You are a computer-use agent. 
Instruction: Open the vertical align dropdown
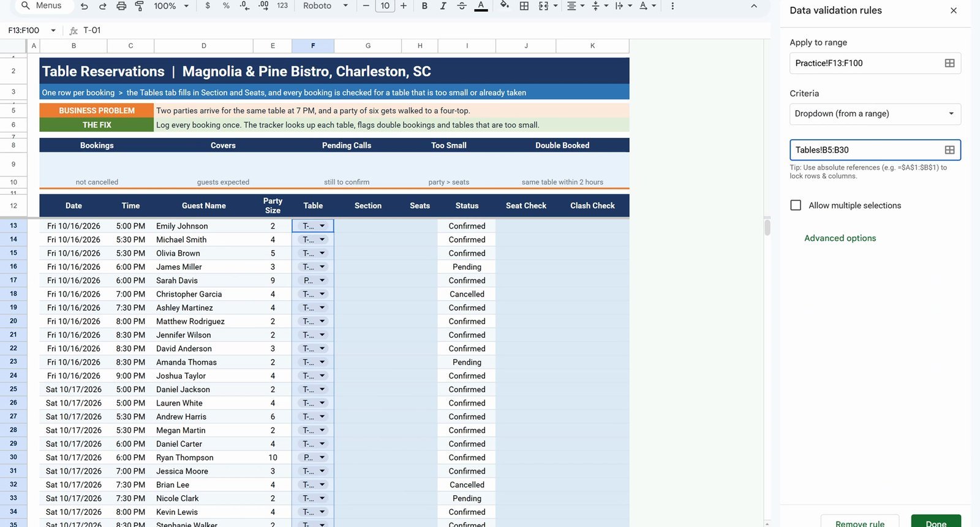tap(599, 6)
